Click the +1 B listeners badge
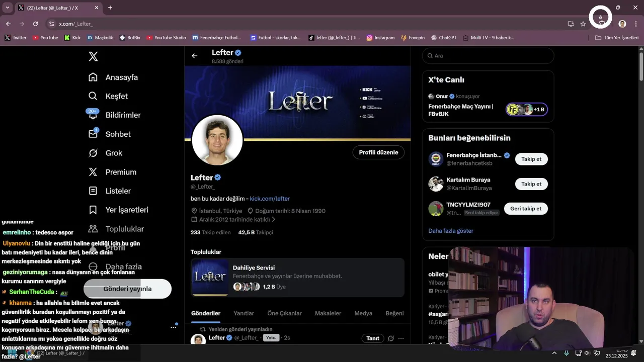The height and width of the screenshot is (362, 644). point(527,110)
